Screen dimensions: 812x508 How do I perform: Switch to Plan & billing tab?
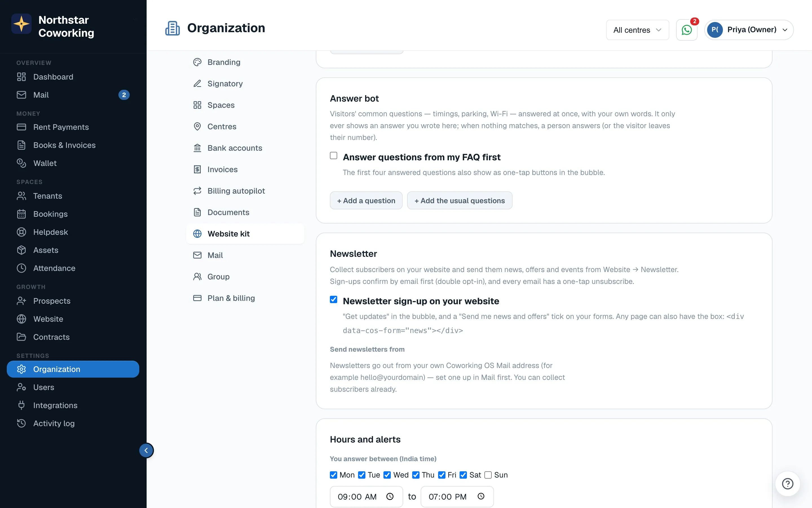[245, 298]
